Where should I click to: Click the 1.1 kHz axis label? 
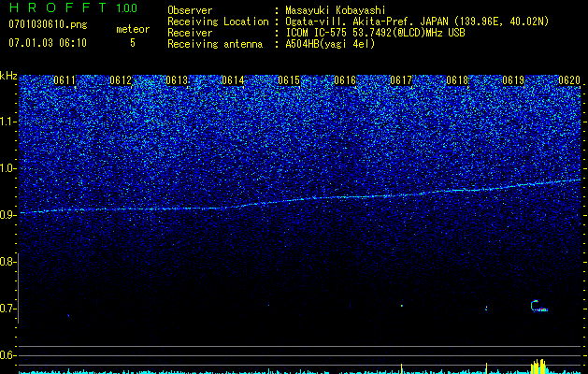[x=8, y=122]
